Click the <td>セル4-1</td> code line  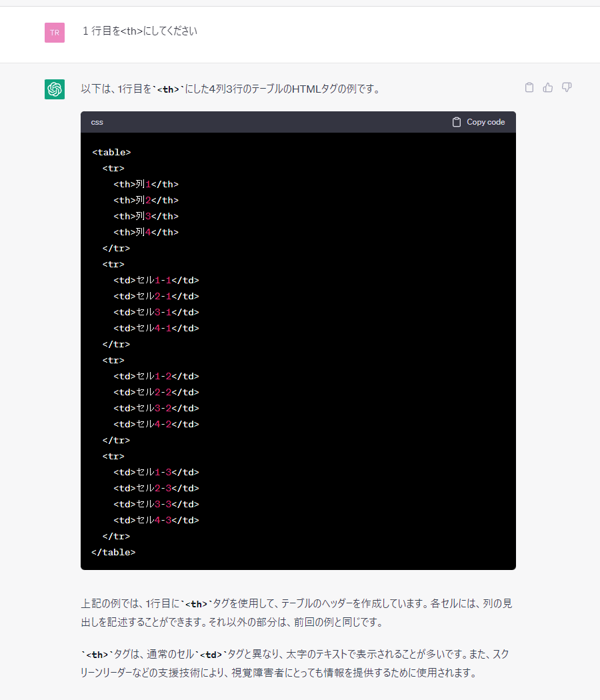coord(156,329)
